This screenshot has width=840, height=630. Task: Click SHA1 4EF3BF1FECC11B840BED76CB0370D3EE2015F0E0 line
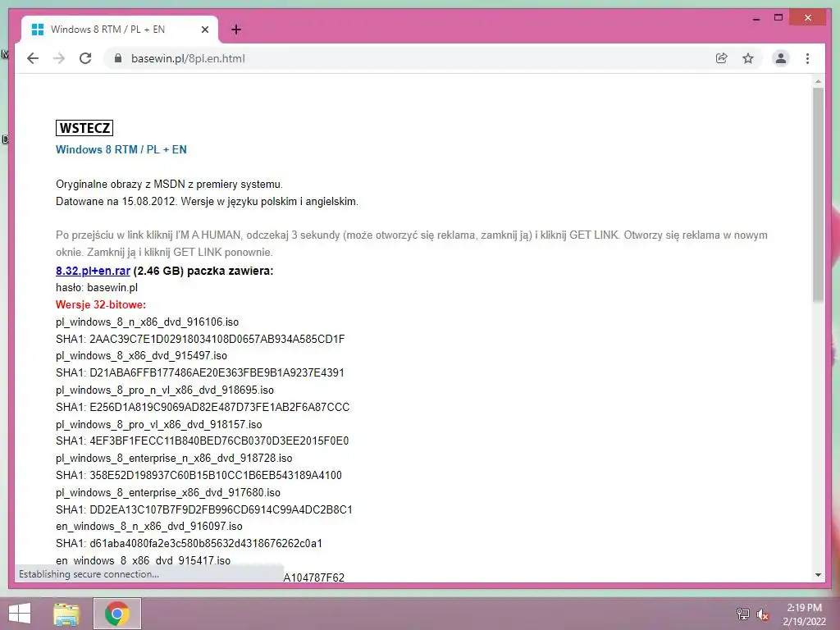[202, 441]
